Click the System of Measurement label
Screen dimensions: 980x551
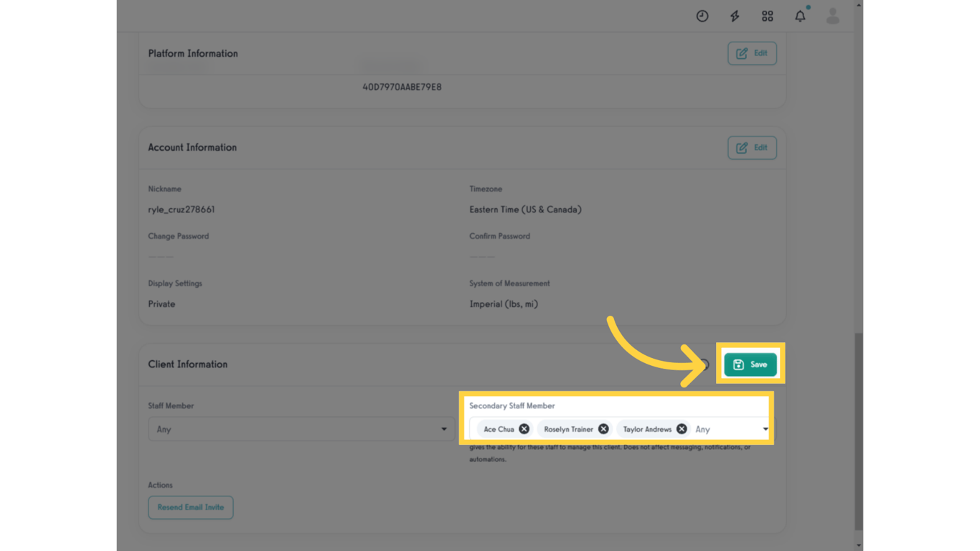[509, 283]
